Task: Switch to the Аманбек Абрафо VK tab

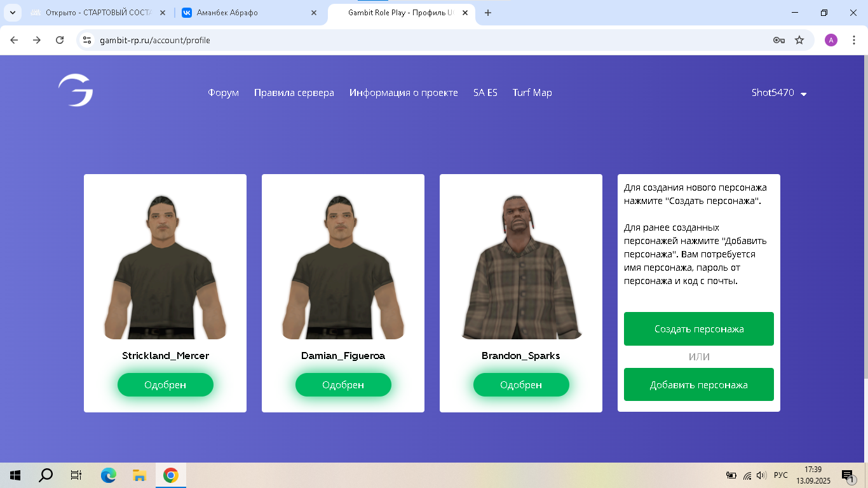Action: click(x=250, y=13)
